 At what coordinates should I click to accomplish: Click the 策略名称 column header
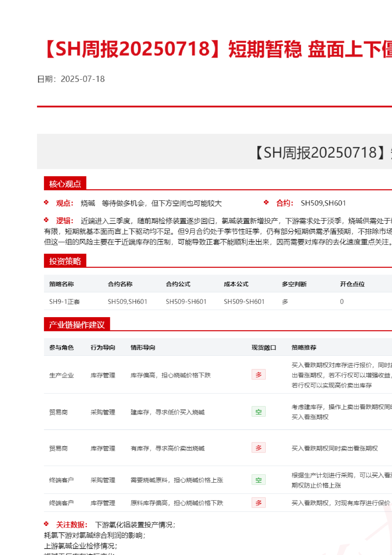click(x=61, y=284)
